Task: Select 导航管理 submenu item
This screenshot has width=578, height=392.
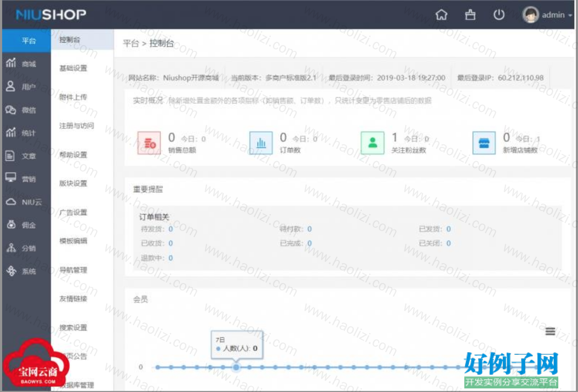Action: [73, 270]
